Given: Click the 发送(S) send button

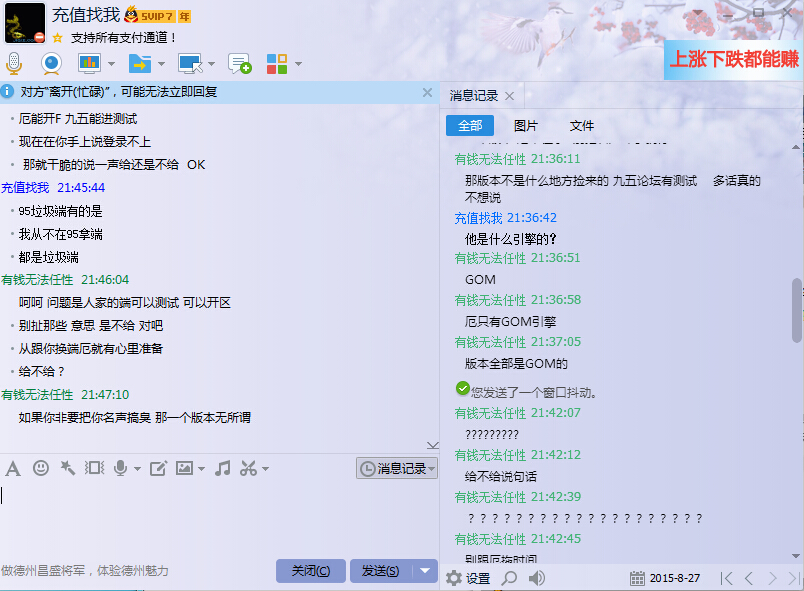Looking at the screenshot, I should 380,571.
